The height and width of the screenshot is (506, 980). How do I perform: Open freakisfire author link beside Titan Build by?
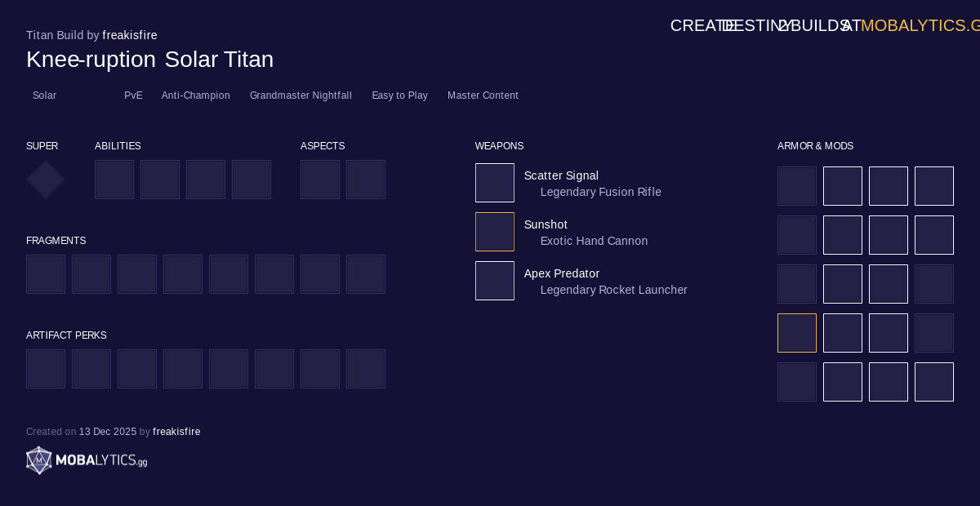[130, 35]
